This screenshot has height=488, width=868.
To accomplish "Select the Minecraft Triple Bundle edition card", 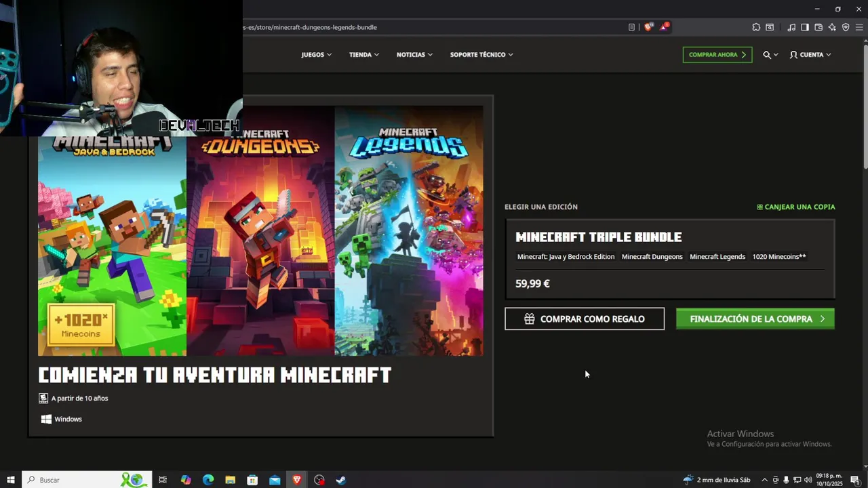I will click(x=670, y=259).
